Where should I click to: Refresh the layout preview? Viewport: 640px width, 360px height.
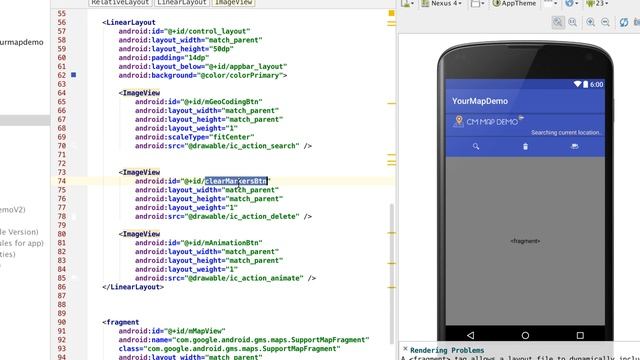(624, 22)
